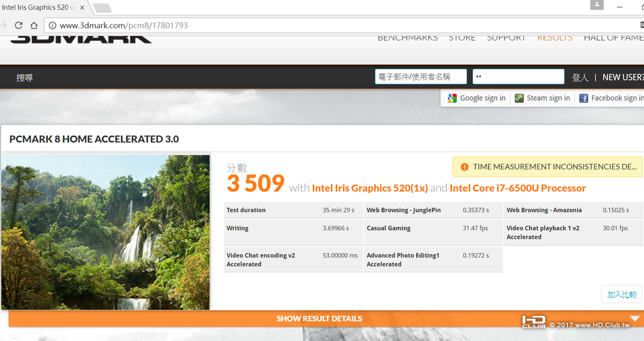Open the BENCHMARKS menu
The image size is (644, 341).
coord(408,38)
